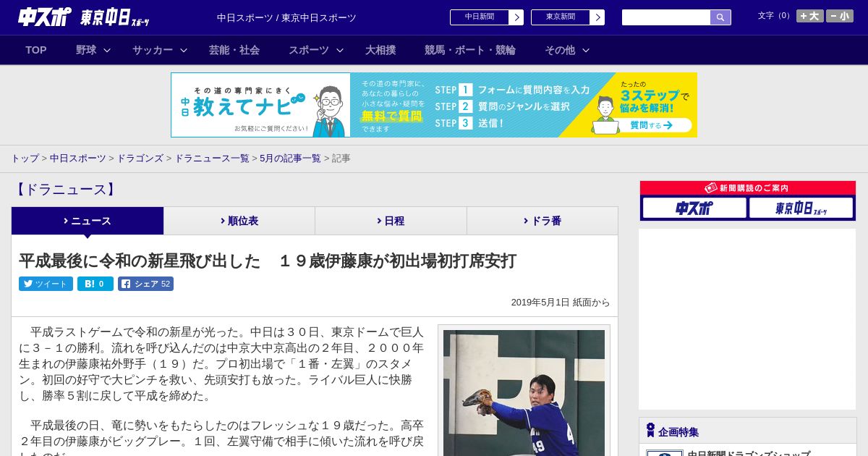Open 大相撲 section
Viewport: 868px width, 456px height.
point(380,50)
